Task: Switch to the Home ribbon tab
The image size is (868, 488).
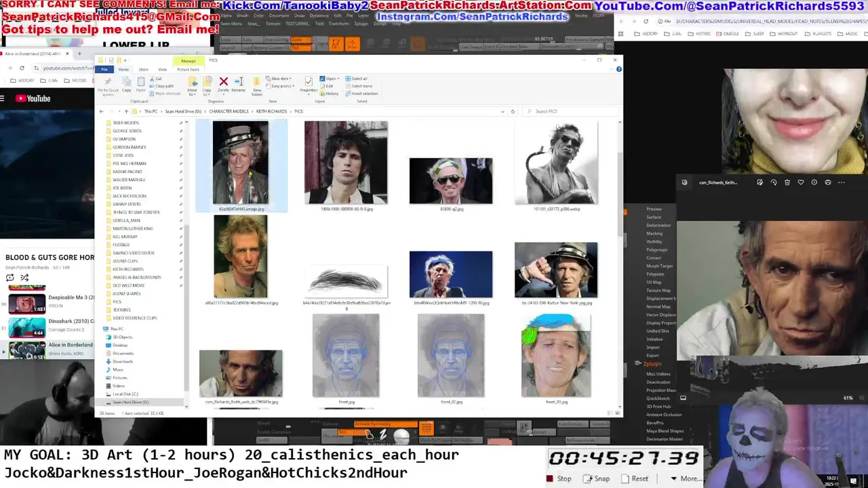Action: coord(123,69)
